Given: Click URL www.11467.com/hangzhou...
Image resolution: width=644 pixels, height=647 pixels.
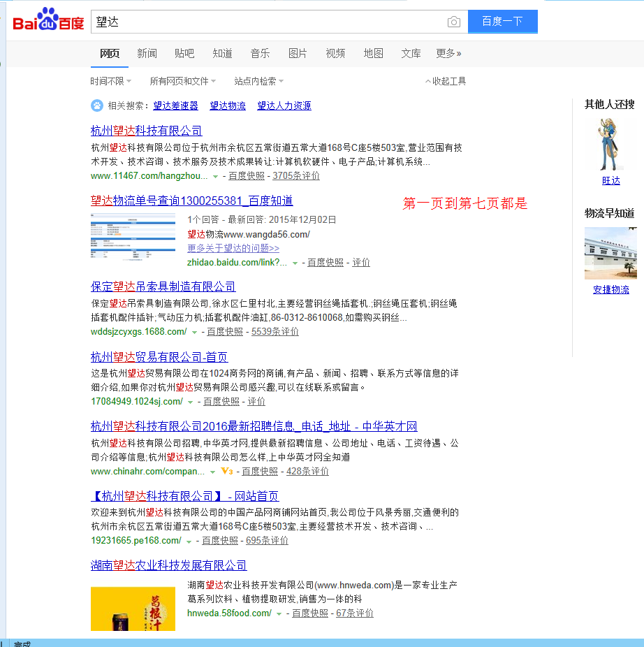Looking at the screenshot, I should tap(149, 176).
